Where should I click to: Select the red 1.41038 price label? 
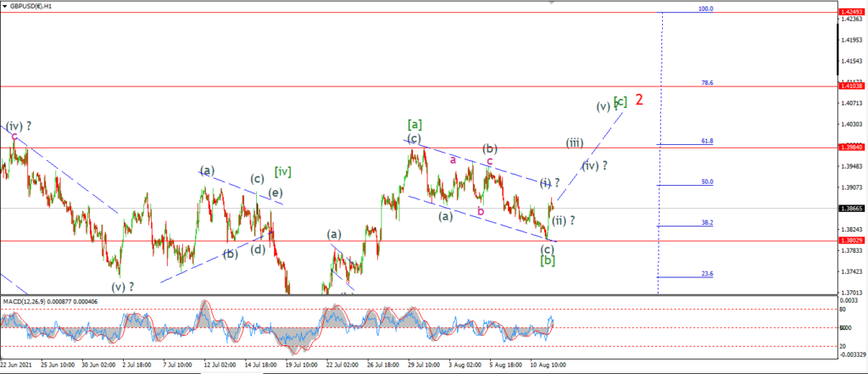(852, 86)
